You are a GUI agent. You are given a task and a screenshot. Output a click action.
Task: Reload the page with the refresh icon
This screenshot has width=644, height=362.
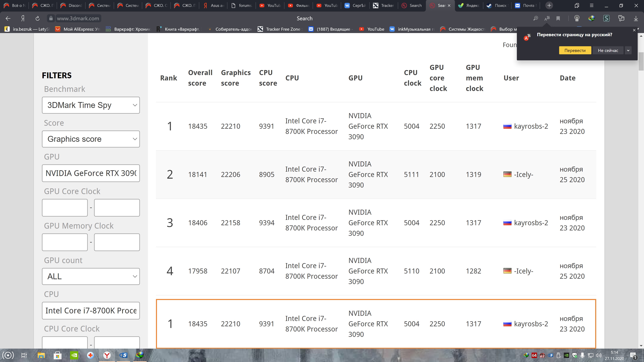pos(38,18)
